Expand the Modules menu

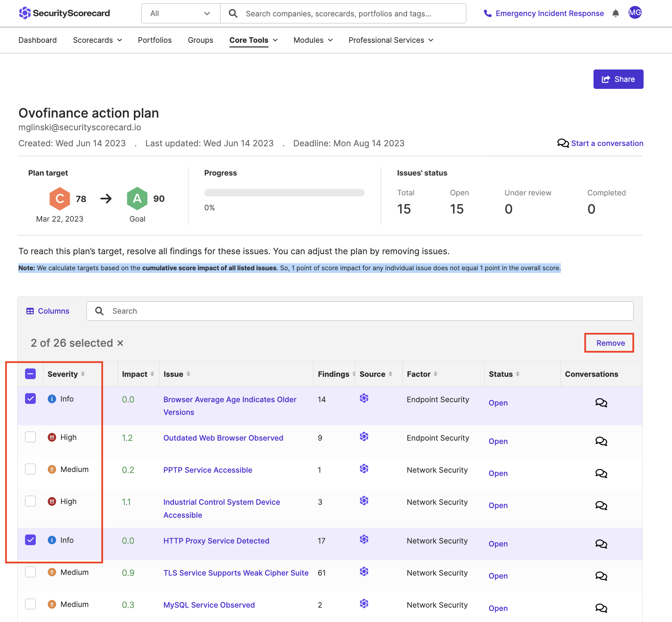[313, 40]
